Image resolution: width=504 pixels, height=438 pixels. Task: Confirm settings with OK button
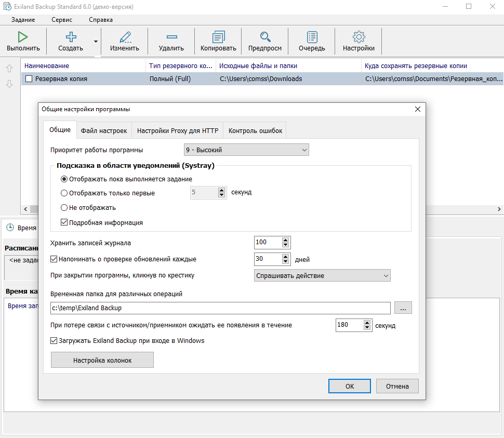click(349, 386)
